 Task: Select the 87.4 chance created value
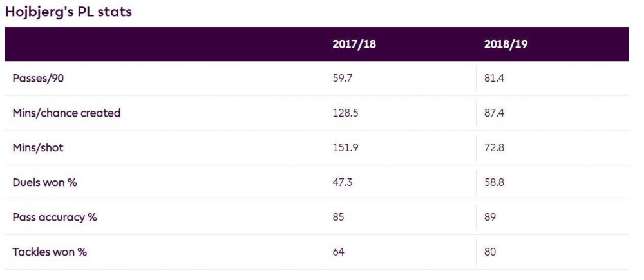495,113
